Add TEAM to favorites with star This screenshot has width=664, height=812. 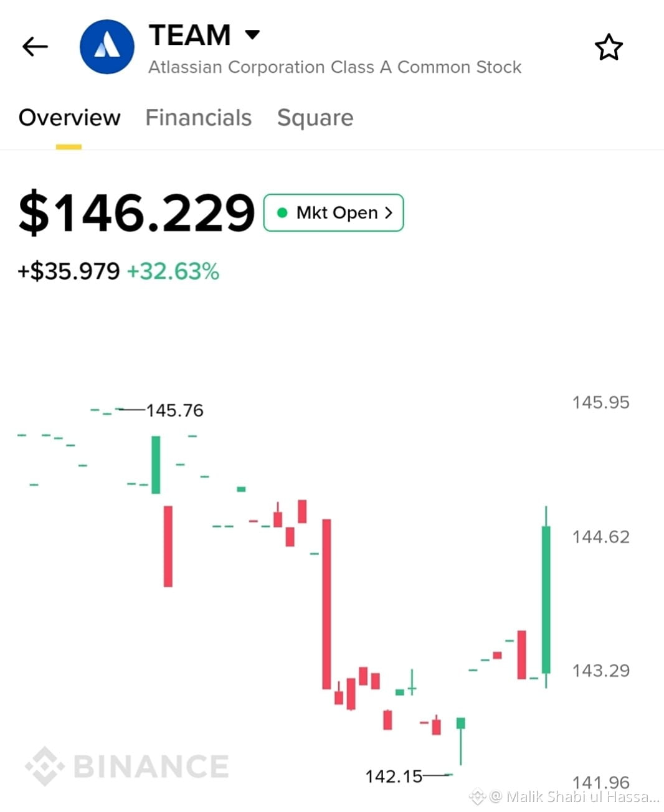(x=609, y=47)
